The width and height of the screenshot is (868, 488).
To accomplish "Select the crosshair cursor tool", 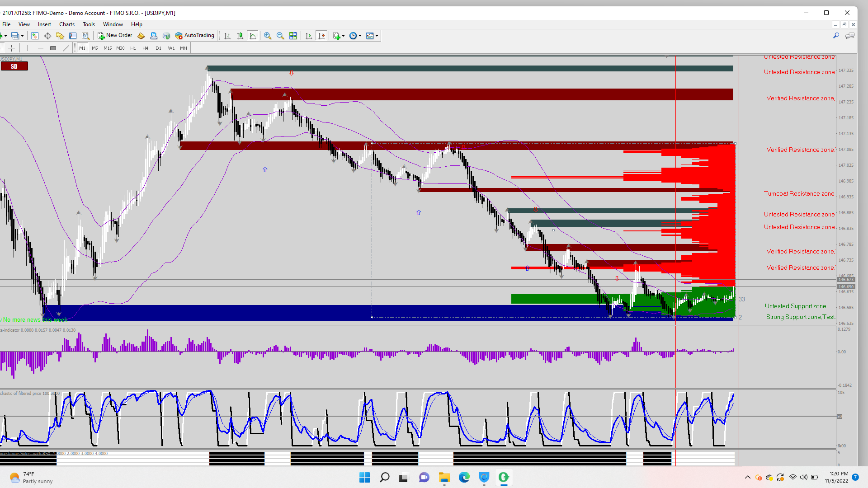I will coord(12,48).
